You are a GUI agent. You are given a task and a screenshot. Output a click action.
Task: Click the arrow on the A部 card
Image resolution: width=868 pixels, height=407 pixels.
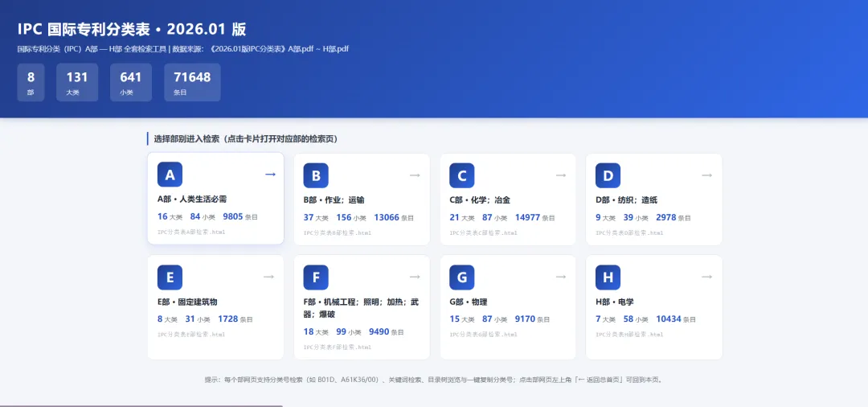[x=270, y=175]
